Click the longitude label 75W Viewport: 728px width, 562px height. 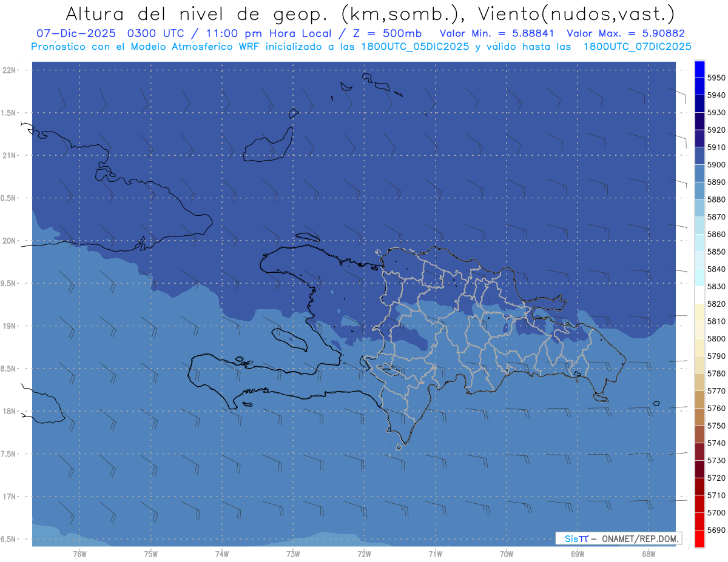[x=151, y=554]
